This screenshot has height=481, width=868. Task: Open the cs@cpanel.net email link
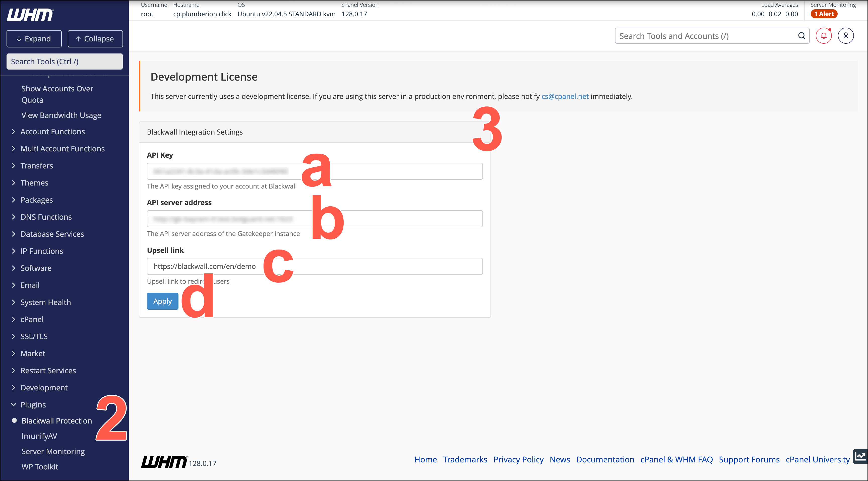(565, 96)
